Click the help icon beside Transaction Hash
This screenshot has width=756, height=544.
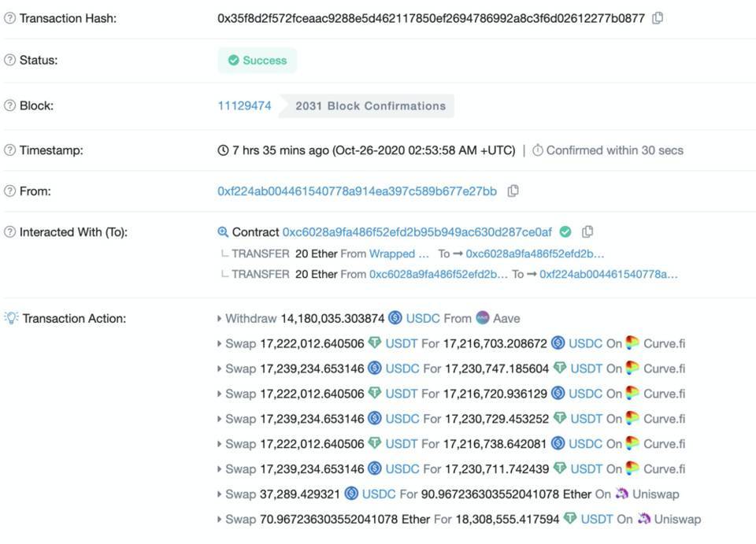pyautogui.click(x=9, y=18)
